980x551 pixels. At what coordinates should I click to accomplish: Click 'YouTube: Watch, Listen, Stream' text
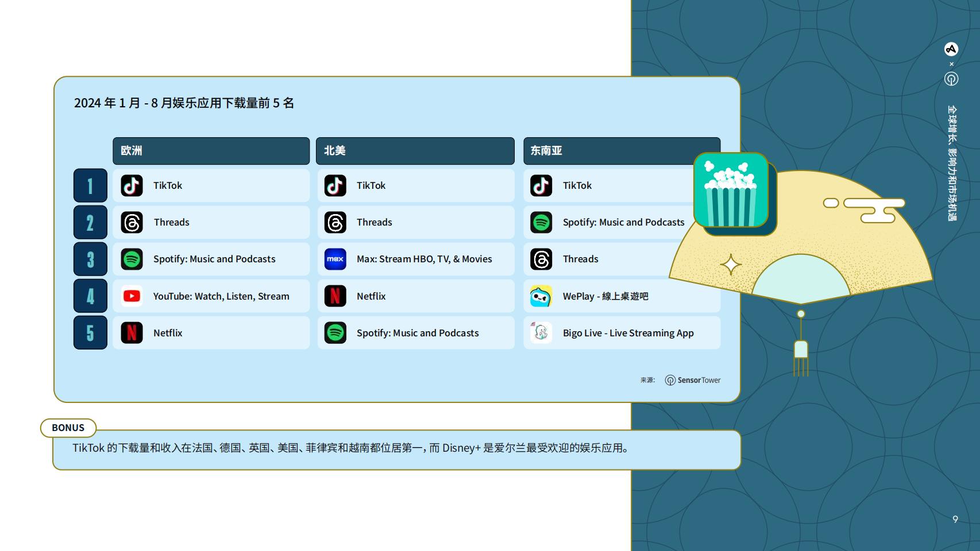click(221, 296)
